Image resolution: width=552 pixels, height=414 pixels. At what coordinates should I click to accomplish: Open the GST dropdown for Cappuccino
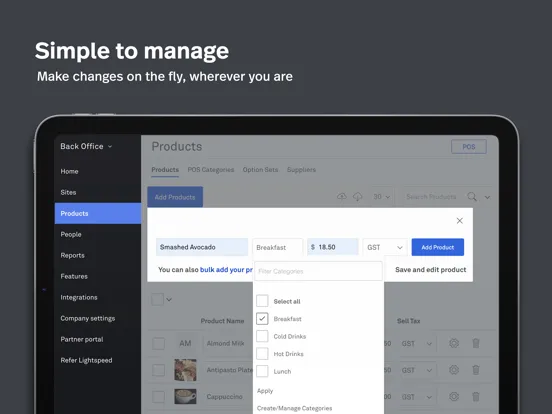point(417,397)
